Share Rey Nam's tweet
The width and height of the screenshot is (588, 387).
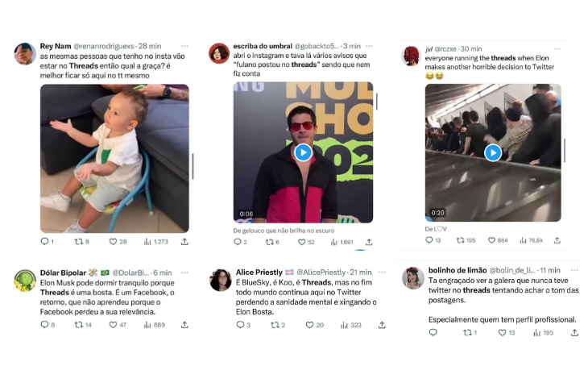coord(184,241)
